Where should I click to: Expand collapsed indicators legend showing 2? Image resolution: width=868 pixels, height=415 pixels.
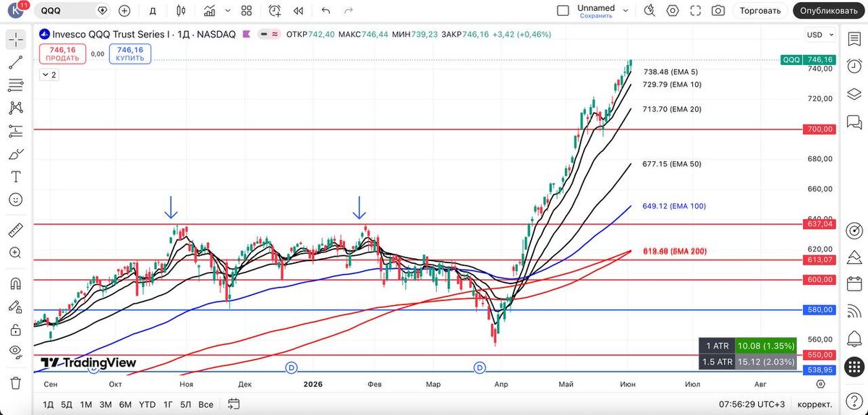click(50, 74)
